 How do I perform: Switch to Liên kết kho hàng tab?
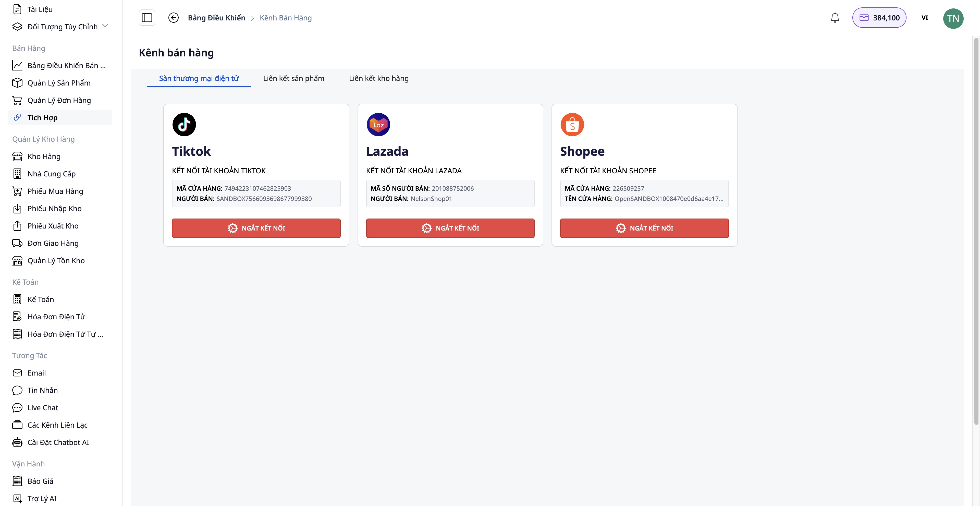click(x=378, y=78)
